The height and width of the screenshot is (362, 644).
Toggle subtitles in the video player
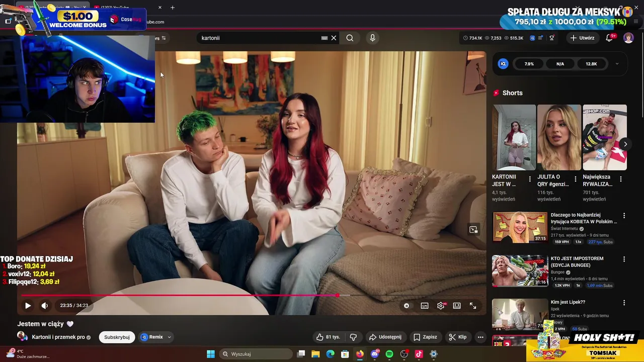[x=425, y=305]
